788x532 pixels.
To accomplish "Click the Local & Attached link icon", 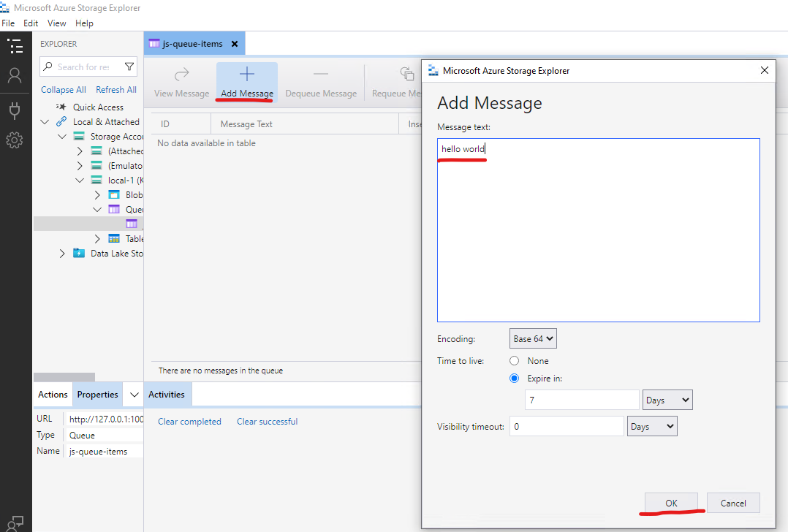I will click(61, 121).
